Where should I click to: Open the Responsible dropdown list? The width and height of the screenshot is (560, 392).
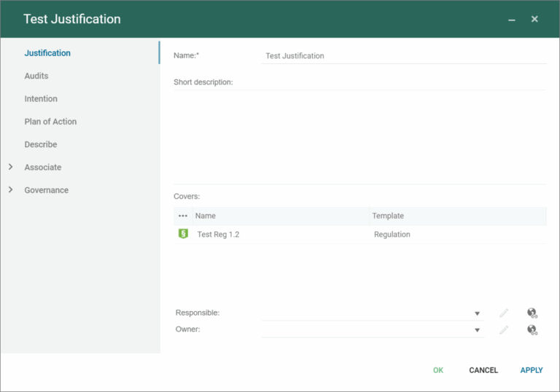pos(478,313)
